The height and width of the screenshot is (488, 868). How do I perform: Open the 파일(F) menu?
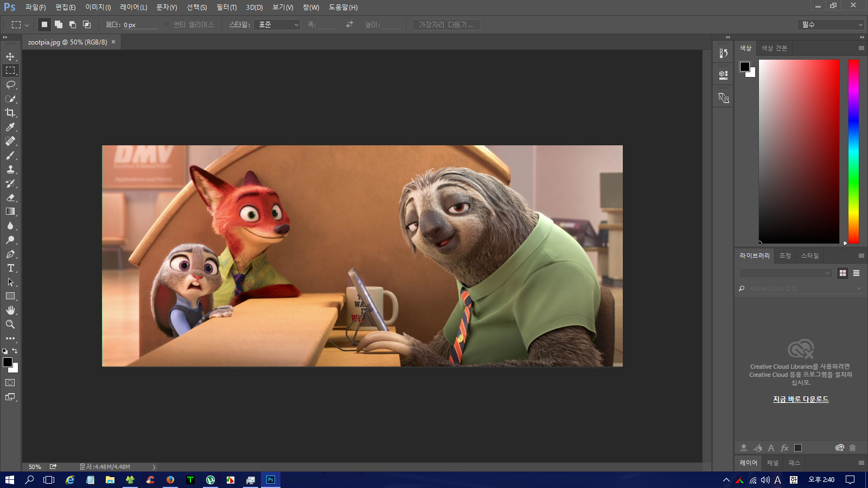coord(36,8)
